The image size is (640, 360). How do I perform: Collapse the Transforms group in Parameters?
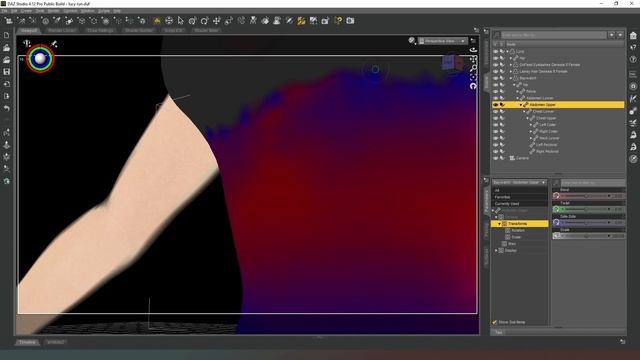click(x=499, y=224)
